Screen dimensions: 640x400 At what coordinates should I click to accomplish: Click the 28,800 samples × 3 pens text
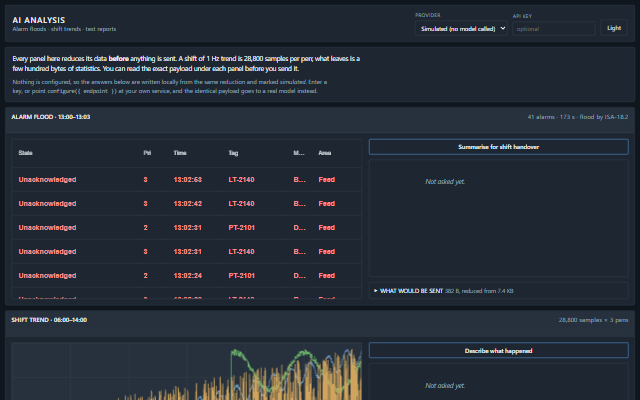pyautogui.click(x=593, y=320)
